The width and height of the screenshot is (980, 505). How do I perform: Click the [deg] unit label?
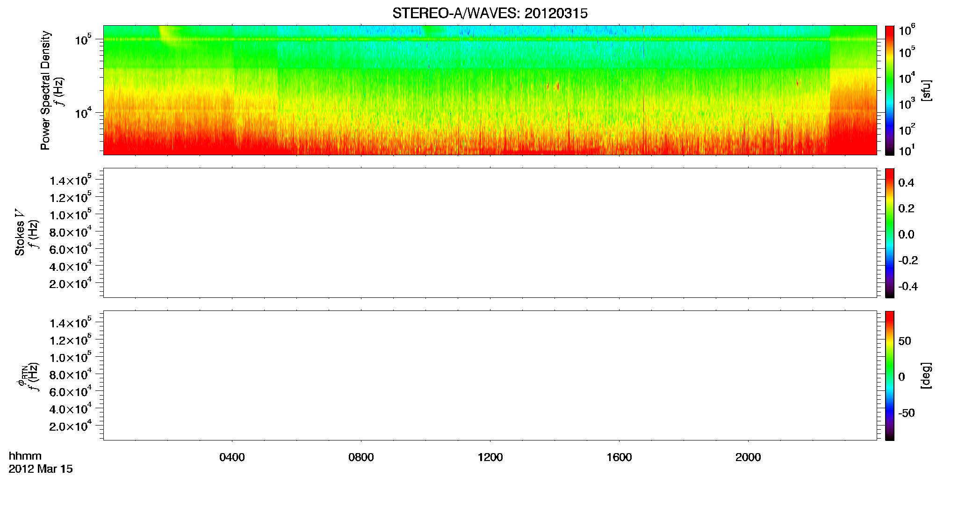pyautogui.click(x=926, y=375)
